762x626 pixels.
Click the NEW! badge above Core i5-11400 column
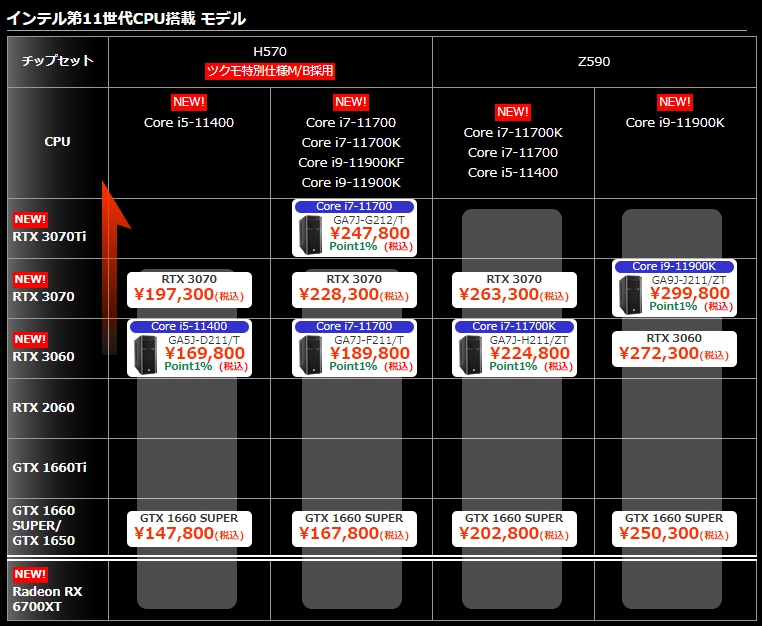(x=189, y=102)
